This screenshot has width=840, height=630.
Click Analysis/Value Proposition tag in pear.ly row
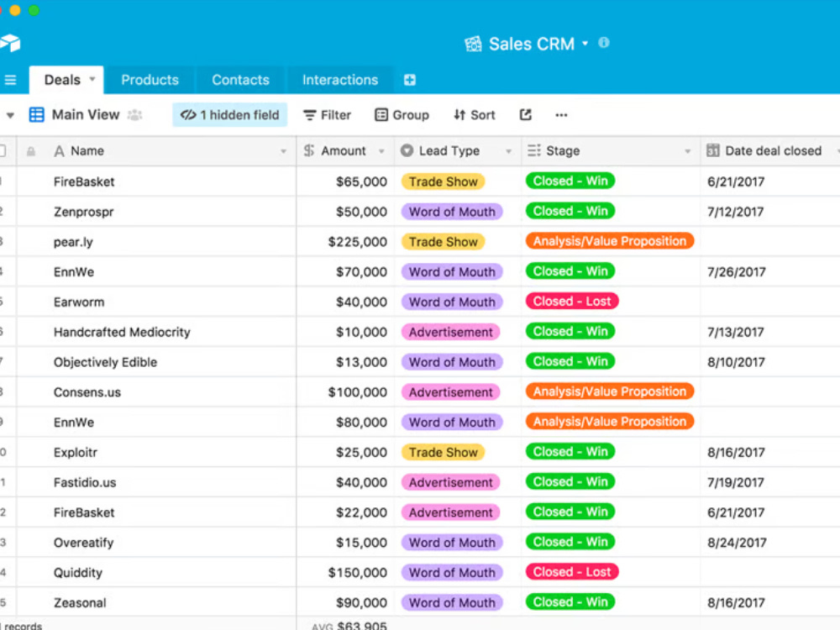click(610, 241)
